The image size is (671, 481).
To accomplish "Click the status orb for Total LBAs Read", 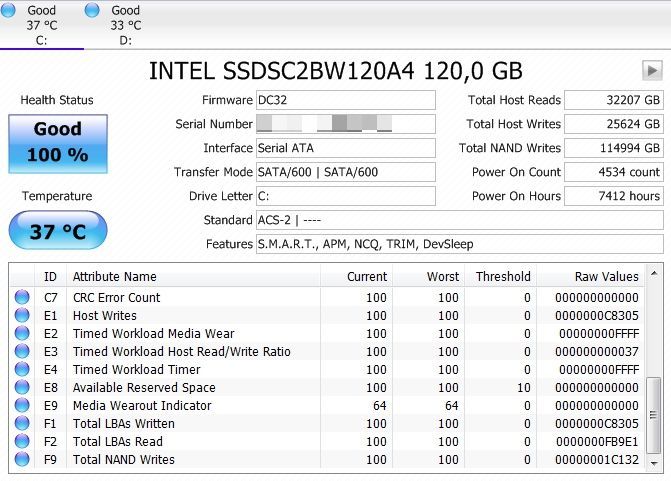I will click(x=22, y=442).
